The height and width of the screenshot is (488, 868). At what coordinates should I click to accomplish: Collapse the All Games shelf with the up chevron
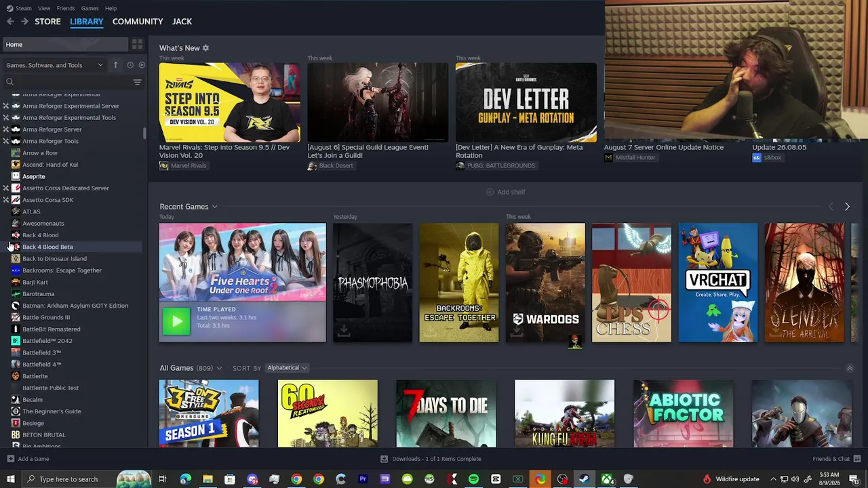[x=850, y=368]
